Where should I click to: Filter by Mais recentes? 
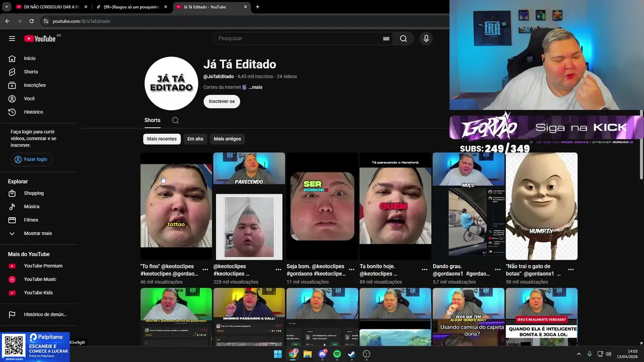point(162,139)
